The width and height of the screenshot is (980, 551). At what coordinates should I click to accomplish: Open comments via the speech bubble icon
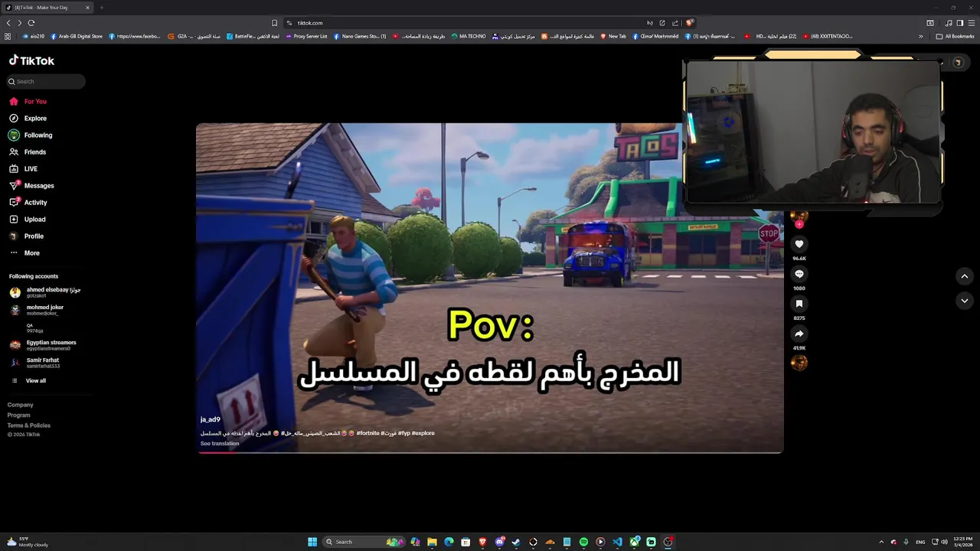click(799, 274)
